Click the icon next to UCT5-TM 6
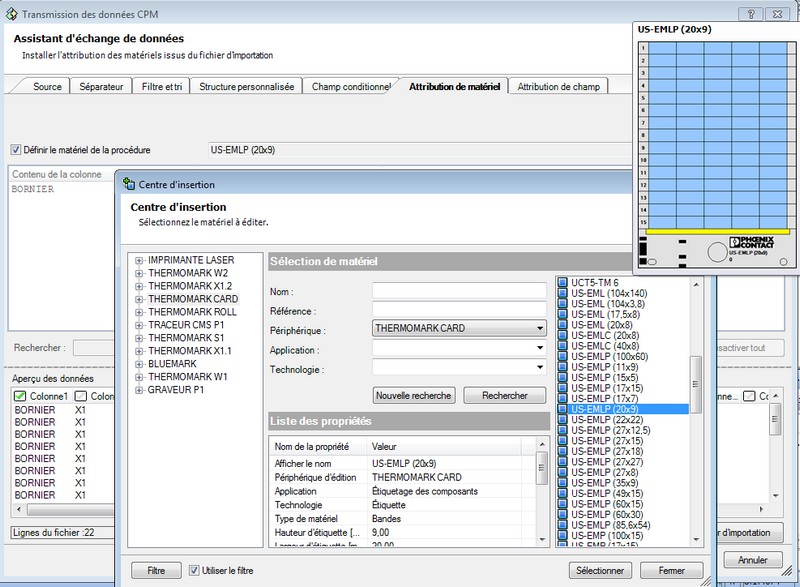 point(562,283)
